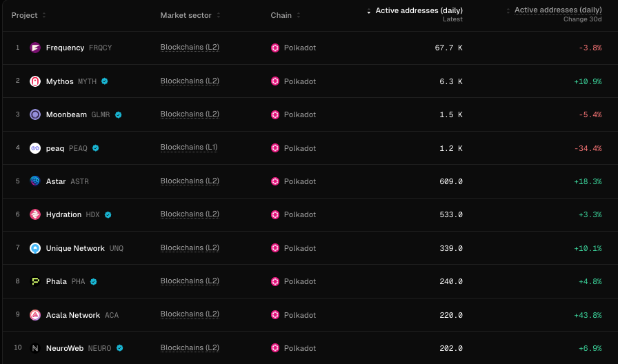Click the Polkadot chain icon in Acala Network row
618x364 pixels.
(x=275, y=315)
